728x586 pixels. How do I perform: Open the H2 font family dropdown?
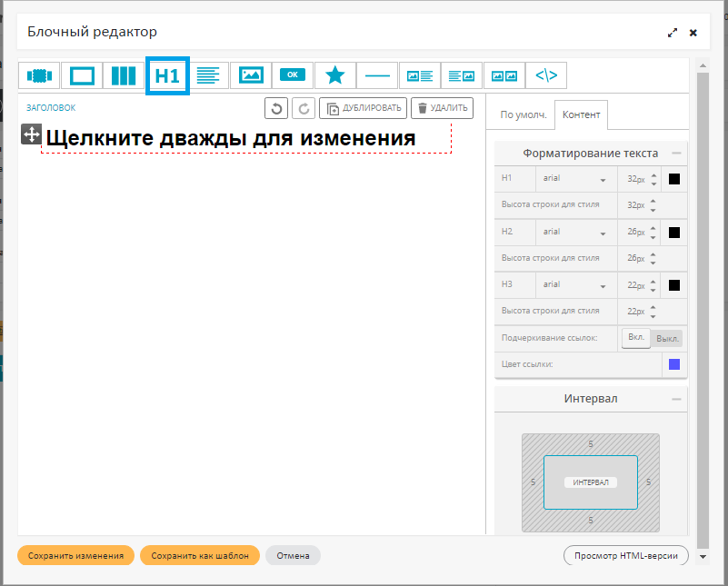tap(575, 233)
